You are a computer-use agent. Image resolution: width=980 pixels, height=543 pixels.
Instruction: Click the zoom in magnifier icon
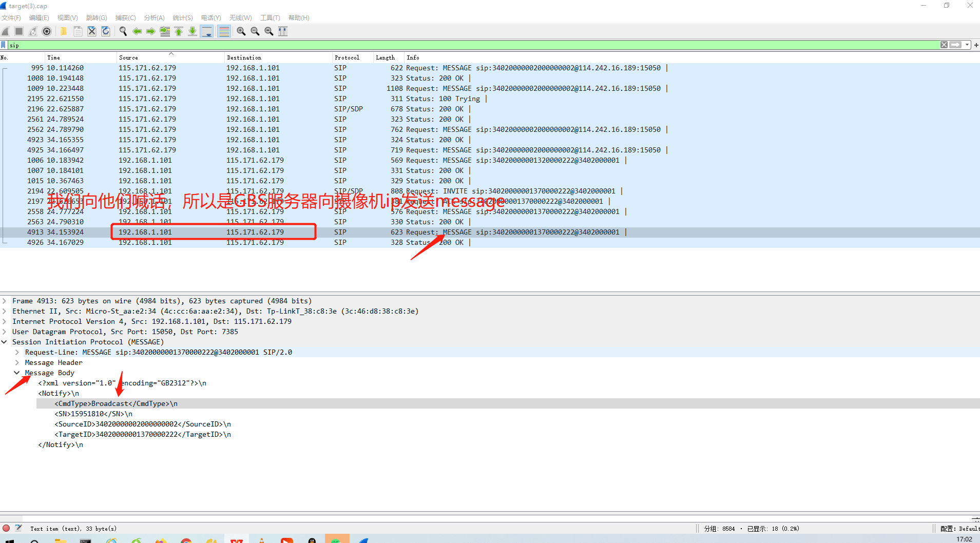pos(241,31)
